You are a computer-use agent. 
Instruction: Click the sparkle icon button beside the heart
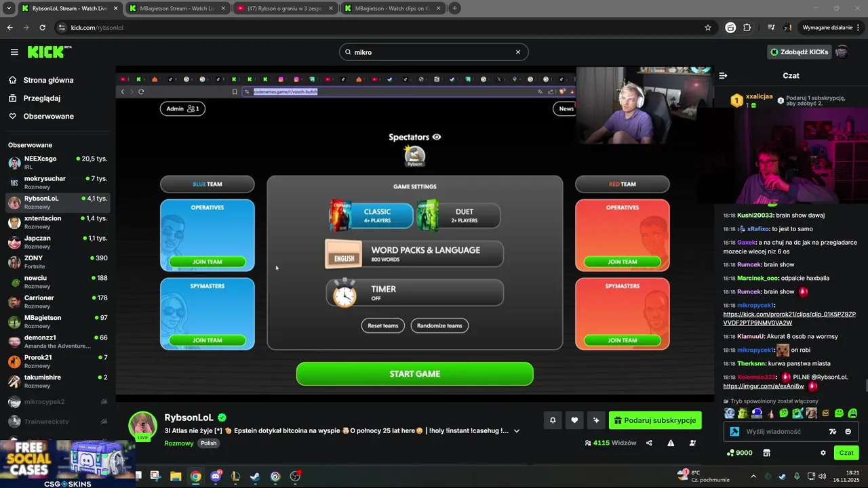click(x=596, y=420)
